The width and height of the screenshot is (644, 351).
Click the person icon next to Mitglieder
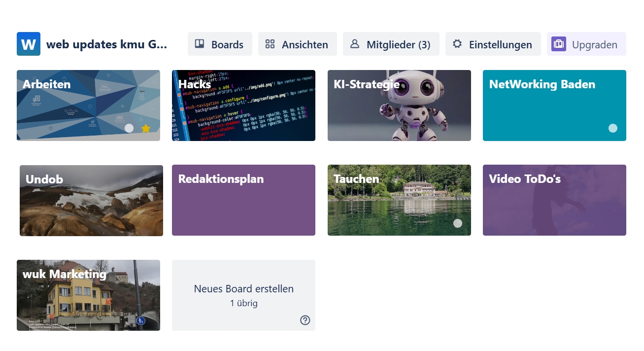point(354,44)
